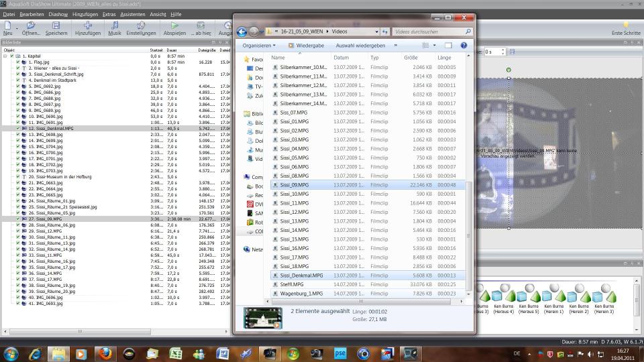The image size is (644, 362).
Task: Click the Hinzufügen plus icon
Action: tap(88, 25)
